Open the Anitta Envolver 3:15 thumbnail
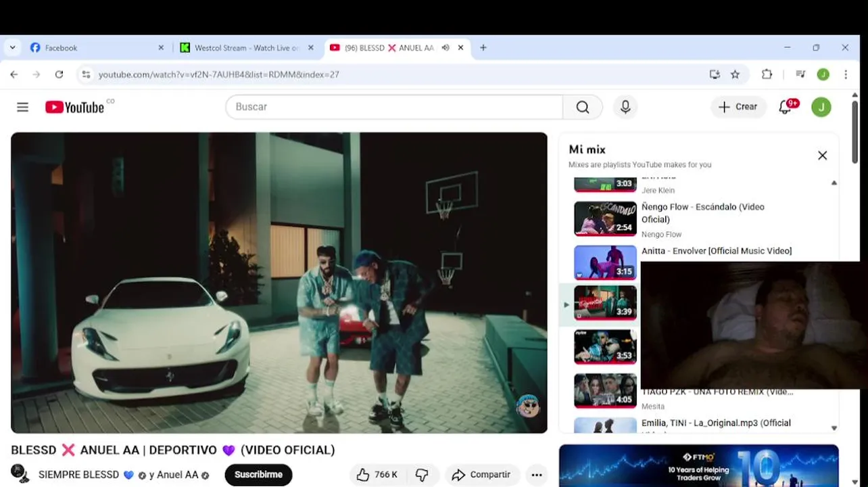The image size is (868, 487). point(605,262)
